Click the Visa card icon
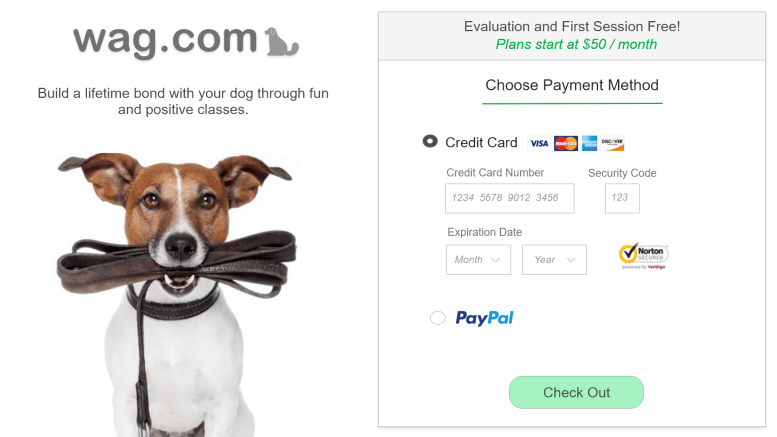This screenshot has width=777, height=437. click(539, 143)
